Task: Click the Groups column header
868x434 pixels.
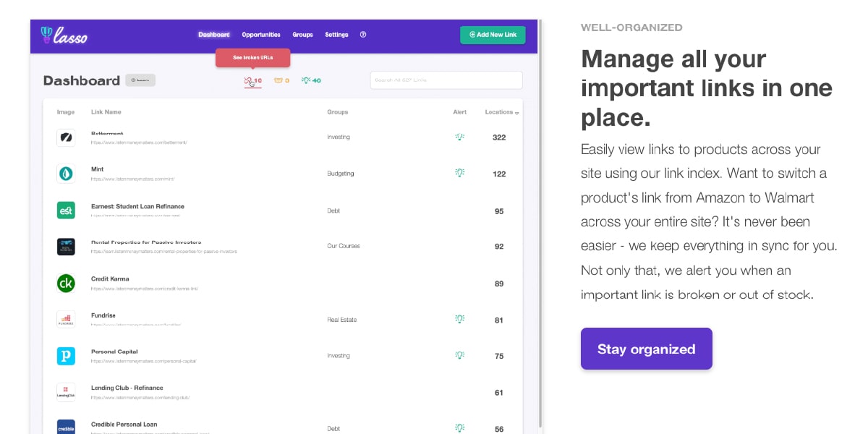Action: coord(338,112)
